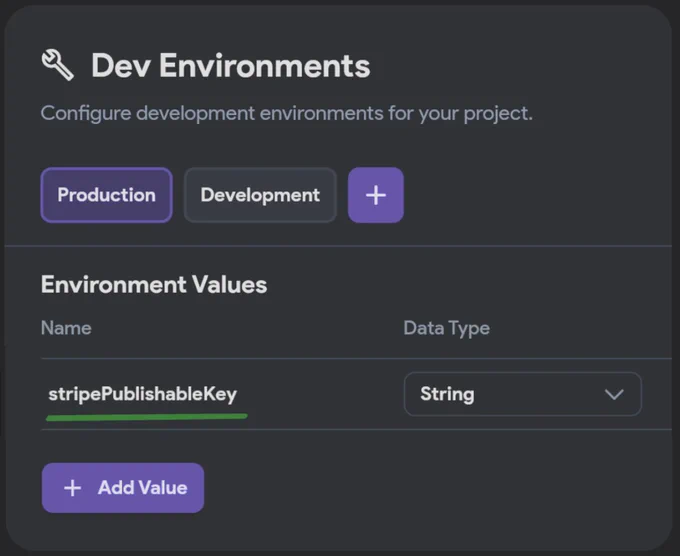The width and height of the screenshot is (680, 556).
Task: Open the String data type dropdown
Action: (523, 394)
